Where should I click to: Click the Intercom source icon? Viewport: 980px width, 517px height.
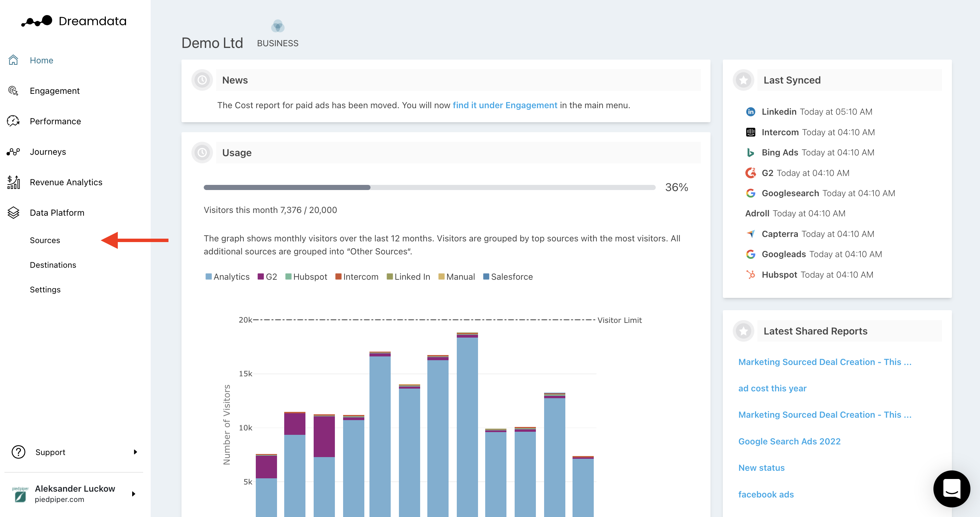pos(750,132)
